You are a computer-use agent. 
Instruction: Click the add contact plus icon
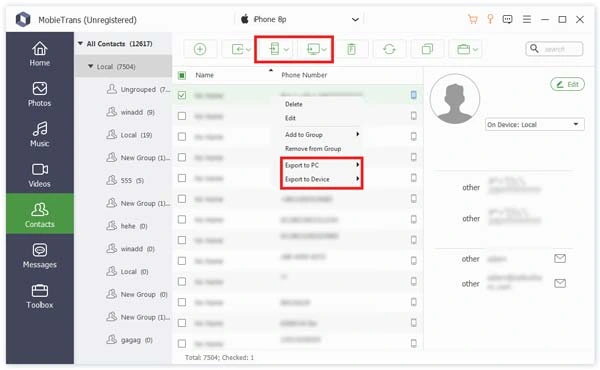200,49
